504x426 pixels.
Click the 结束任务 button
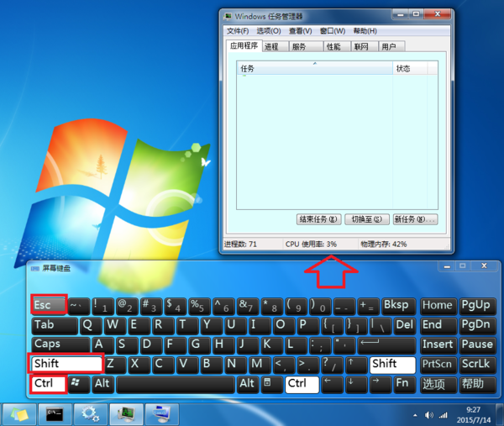318,219
